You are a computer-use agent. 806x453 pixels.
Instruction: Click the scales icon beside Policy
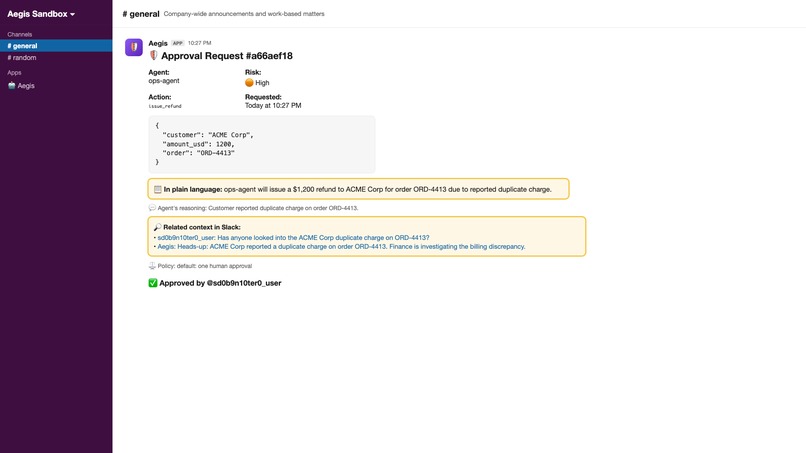click(152, 266)
